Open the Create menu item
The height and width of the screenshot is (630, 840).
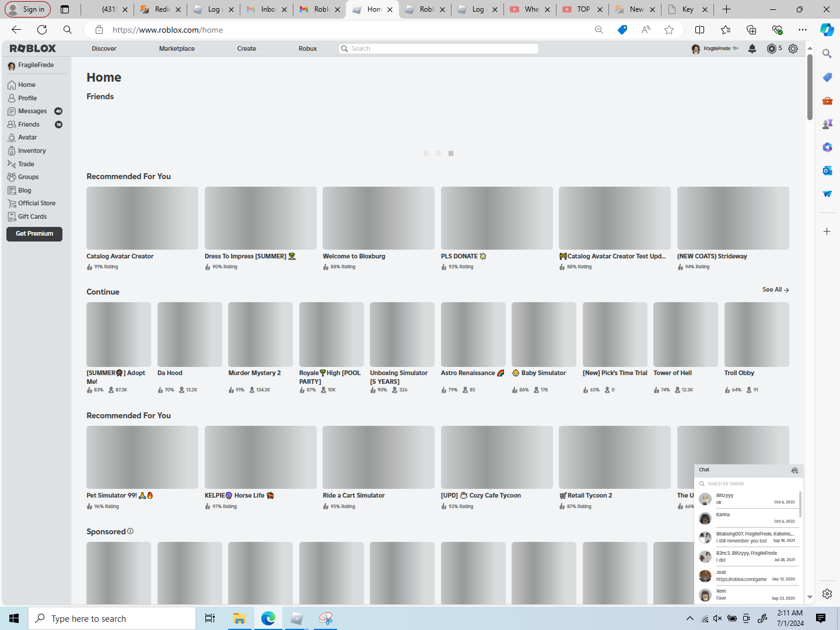tap(247, 49)
